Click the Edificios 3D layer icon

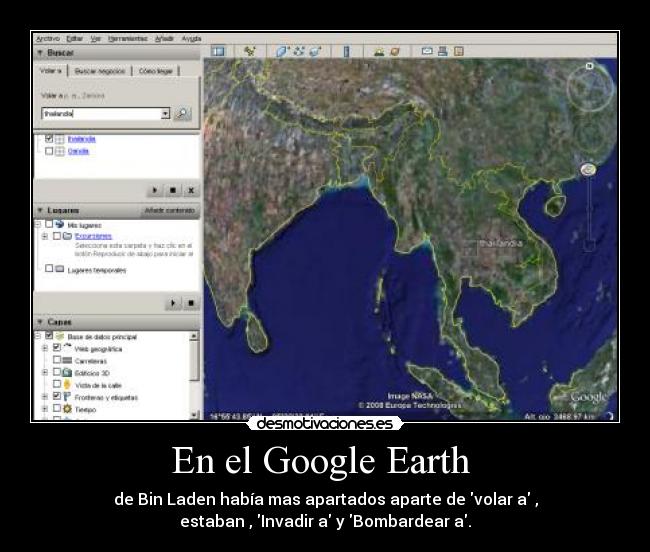(67, 372)
